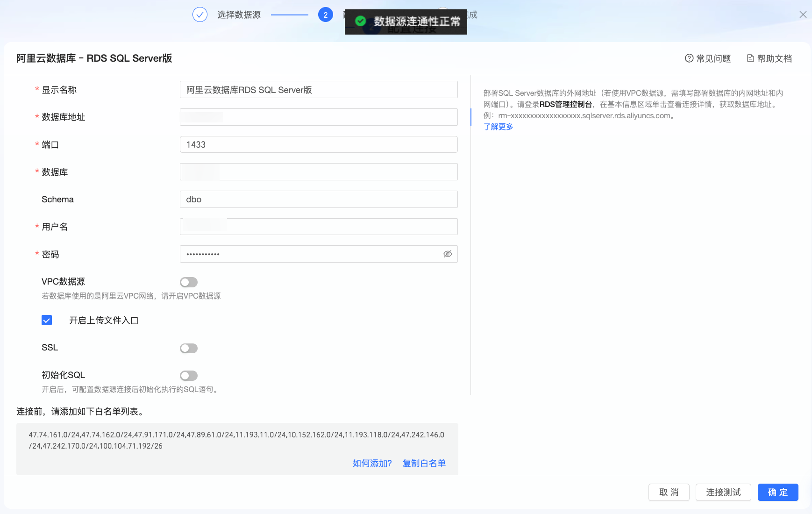Open the 帮助文档 document icon
Image resolution: width=812 pixels, height=514 pixels.
click(x=750, y=58)
